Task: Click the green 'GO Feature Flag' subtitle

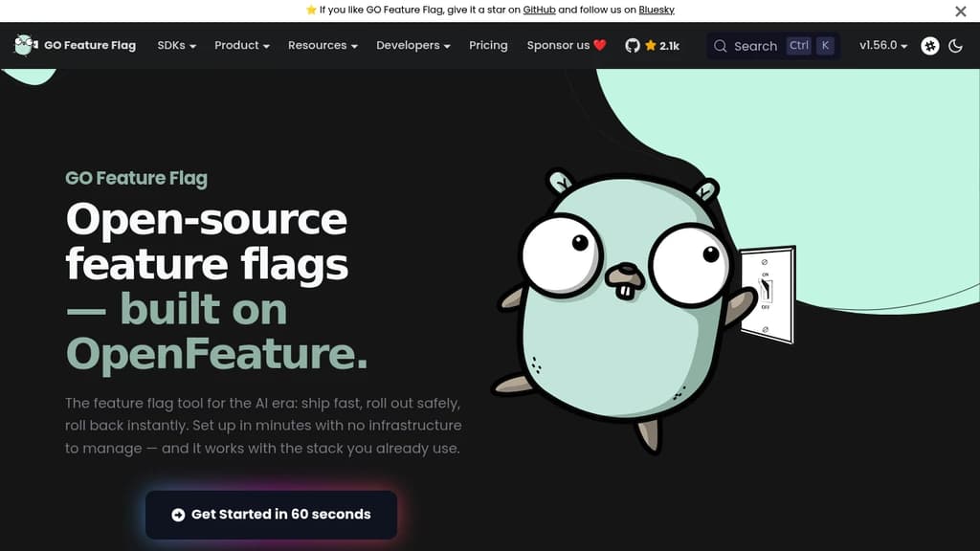Action: pos(136,178)
